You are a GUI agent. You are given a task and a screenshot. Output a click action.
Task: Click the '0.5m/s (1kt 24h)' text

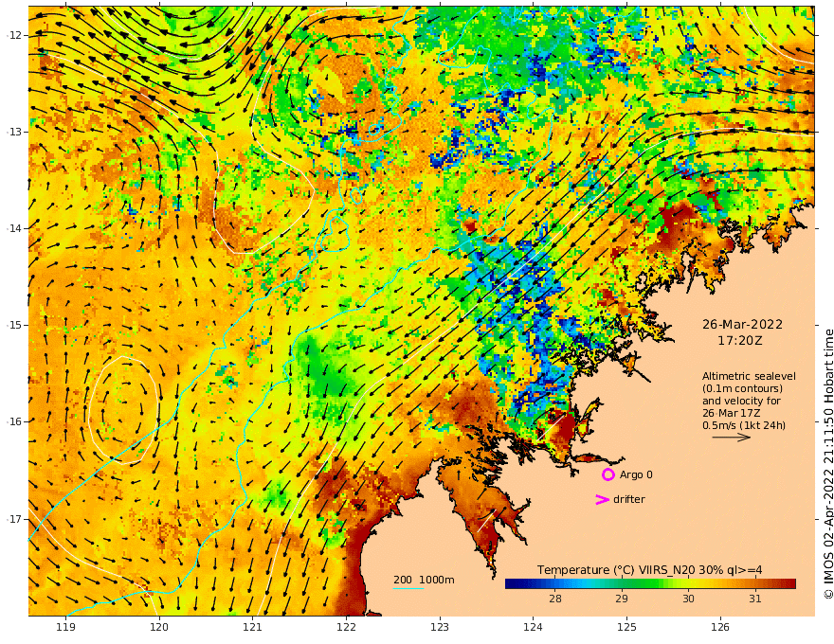click(744, 425)
